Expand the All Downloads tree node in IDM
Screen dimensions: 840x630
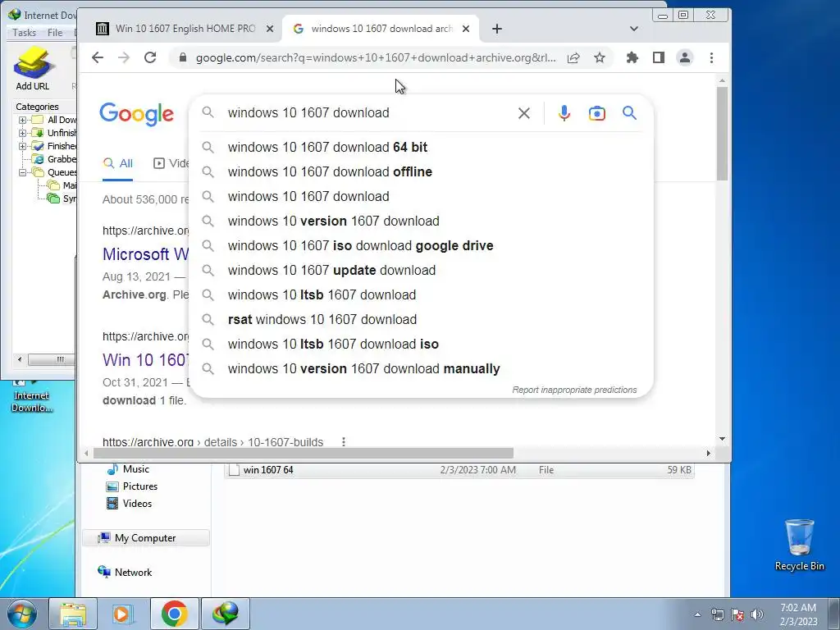pos(22,120)
